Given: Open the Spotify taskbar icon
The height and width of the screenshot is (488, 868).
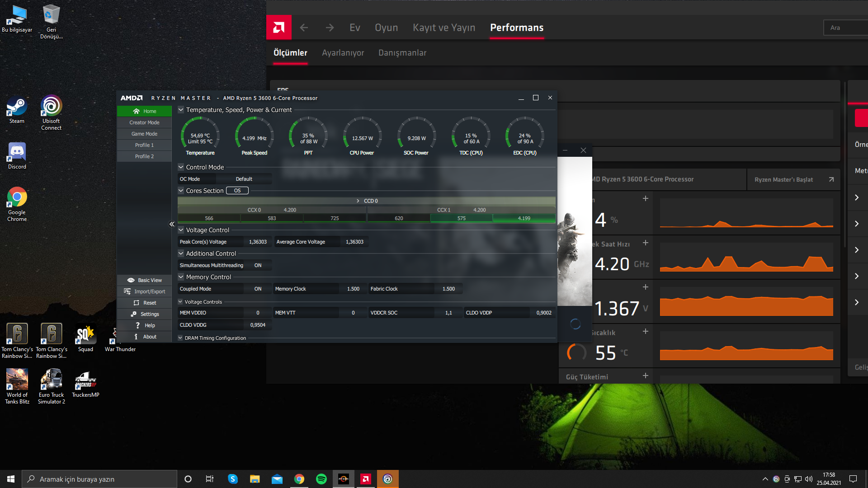Looking at the screenshot, I should [x=321, y=479].
